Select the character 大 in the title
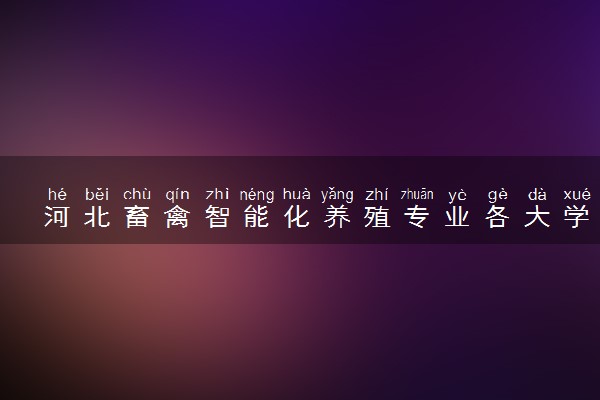This screenshot has width=600, height=400. click(537, 217)
